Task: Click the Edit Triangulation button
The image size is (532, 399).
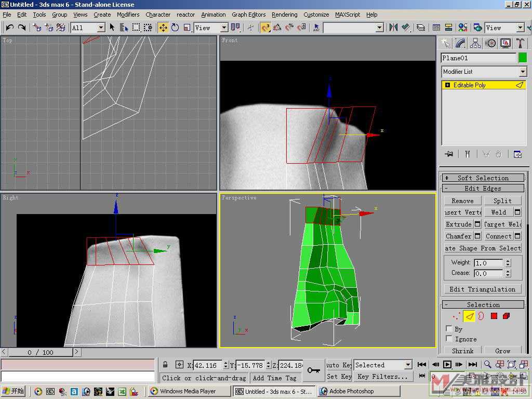Action: click(483, 289)
